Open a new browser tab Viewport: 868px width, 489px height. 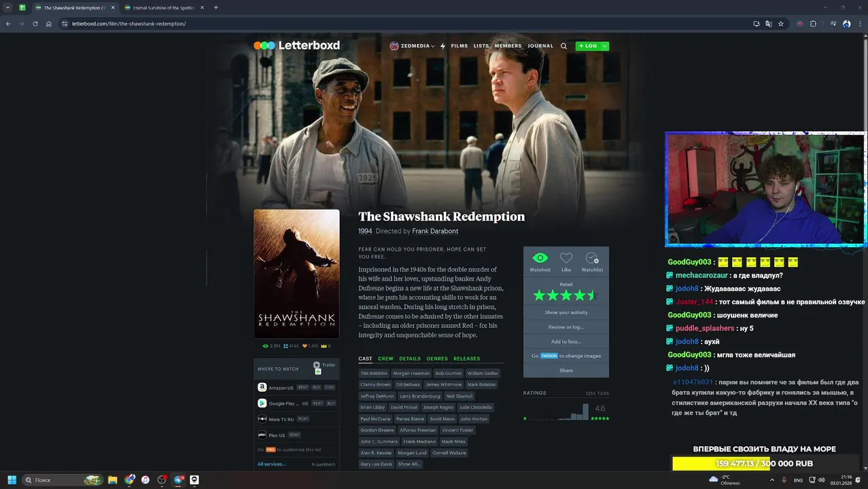[215, 7]
